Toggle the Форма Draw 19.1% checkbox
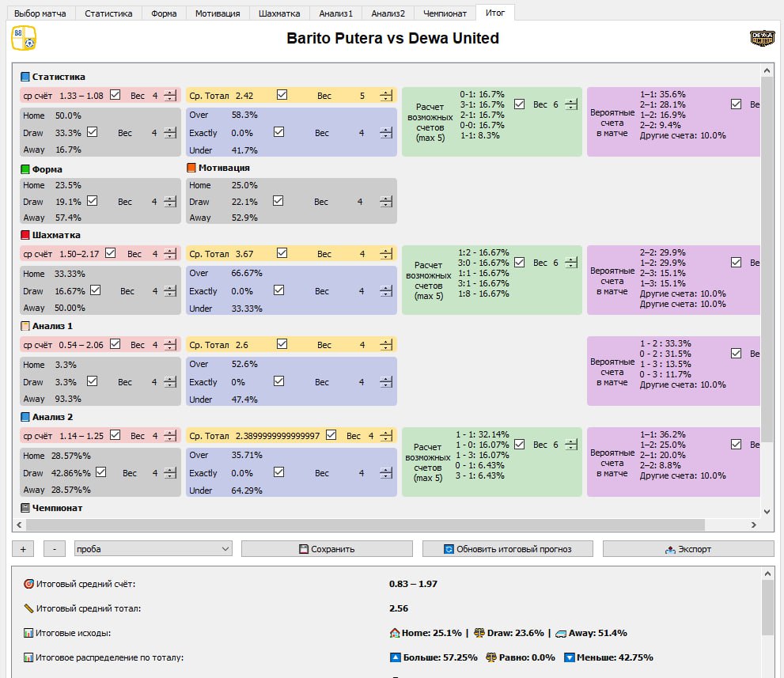The image size is (784, 678). tap(92, 200)
